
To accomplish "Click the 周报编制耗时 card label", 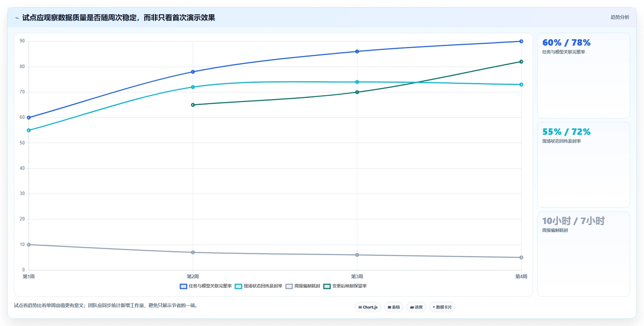I will [x=555, y=230].
